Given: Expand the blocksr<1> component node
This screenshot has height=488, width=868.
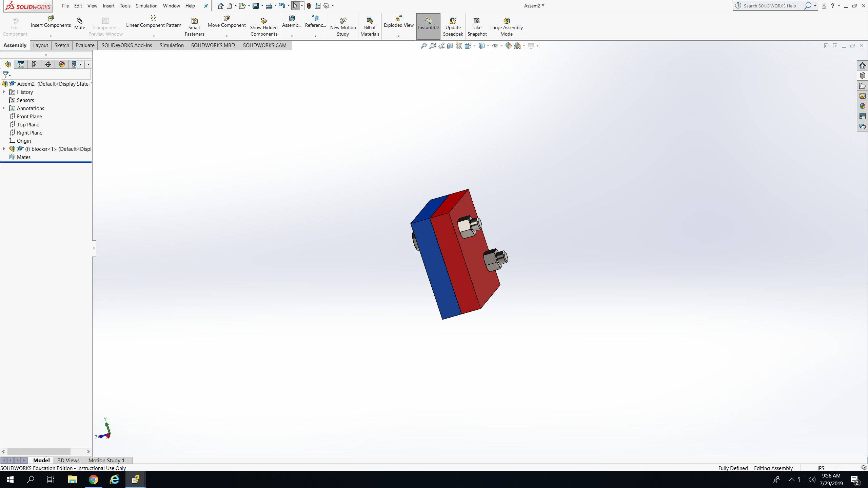Looking at the screenshot, I should coord(4,149).
